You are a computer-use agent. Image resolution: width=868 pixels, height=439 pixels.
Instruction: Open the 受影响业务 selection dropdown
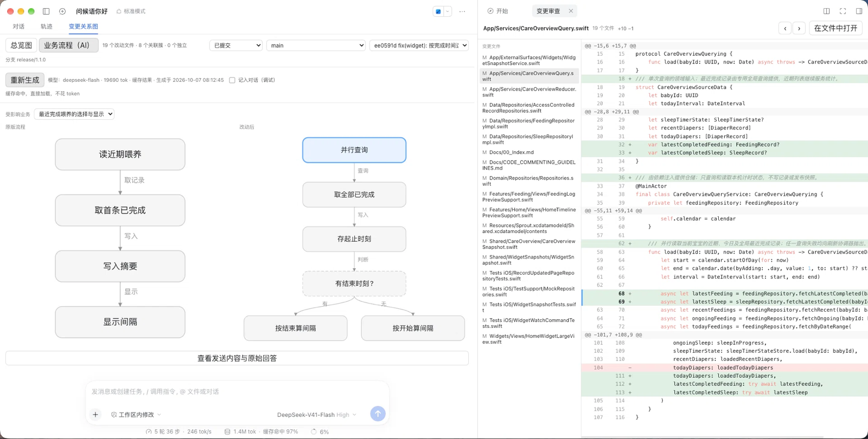(x=74, y=114)
